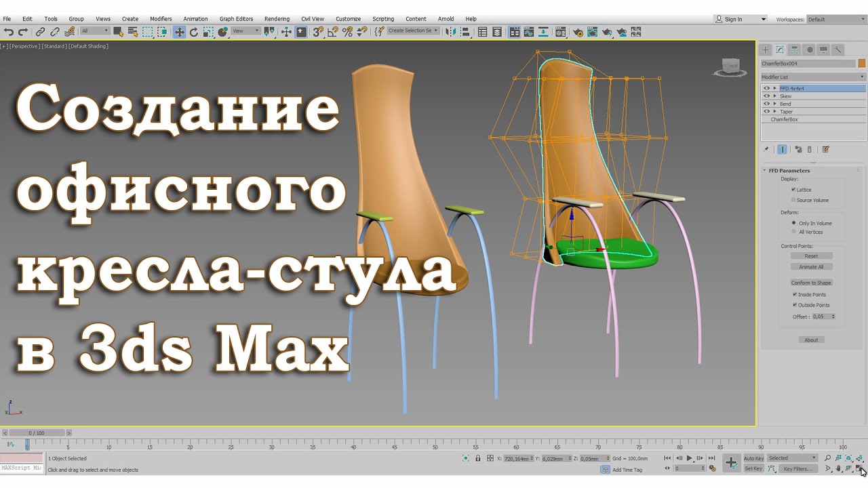Open the Animation menu
The width and height of the screenshot is (868, 488).
tap(195, 19)
